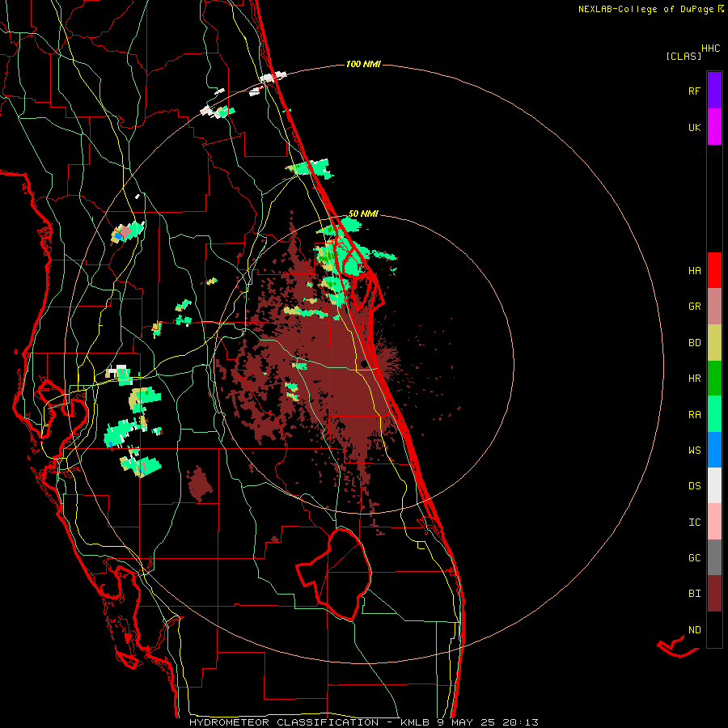Click the 'HR' legend label
The image size is (728, 728).
[x=694, y=379]
